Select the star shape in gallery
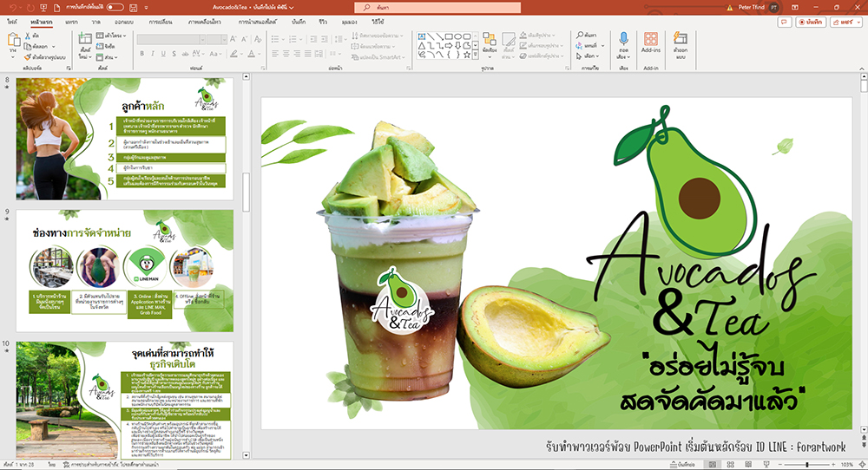 pos(467,55)
